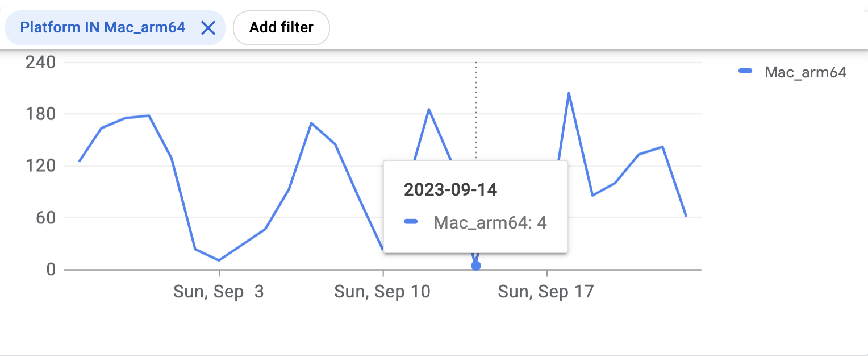
Task: Click the blue line swatch in the tooltip
Action: [x=412, y=222]
